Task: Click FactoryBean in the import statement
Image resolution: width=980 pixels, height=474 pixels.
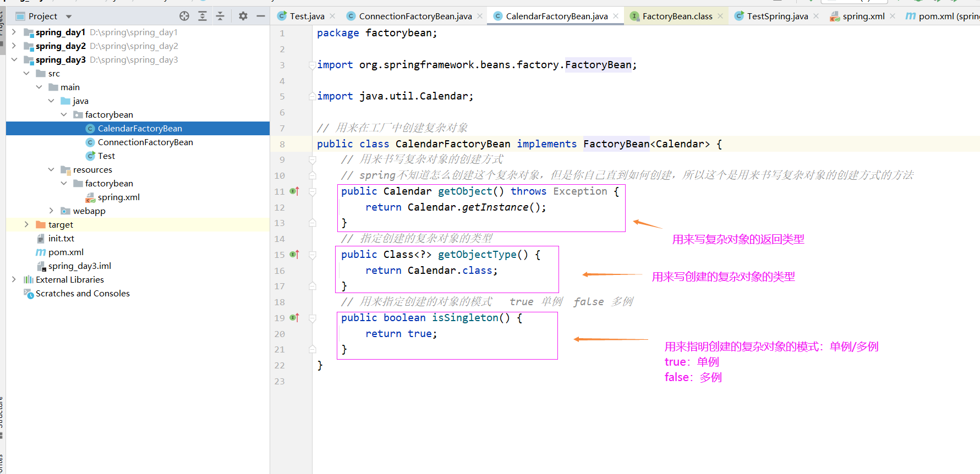Action: pos(598,65)
